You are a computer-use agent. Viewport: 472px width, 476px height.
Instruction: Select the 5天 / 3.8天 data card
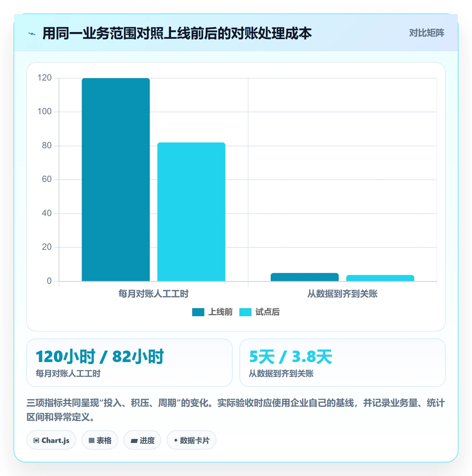pos(342,363)
